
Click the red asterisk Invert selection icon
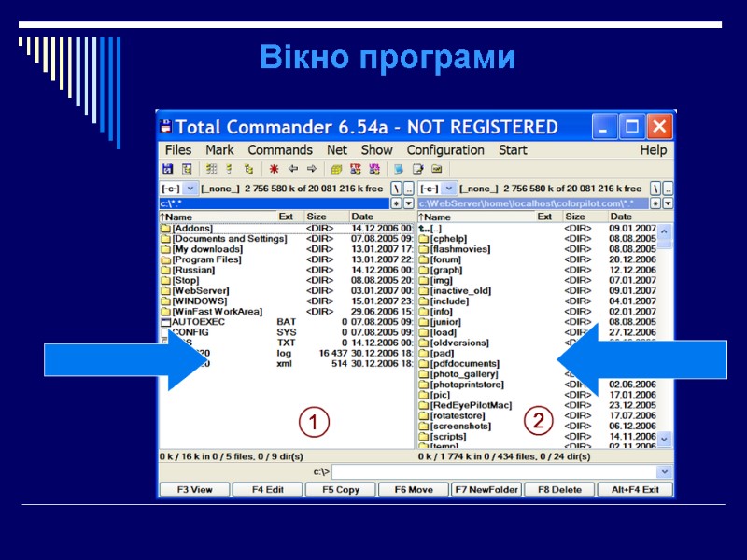click(274, 169)
